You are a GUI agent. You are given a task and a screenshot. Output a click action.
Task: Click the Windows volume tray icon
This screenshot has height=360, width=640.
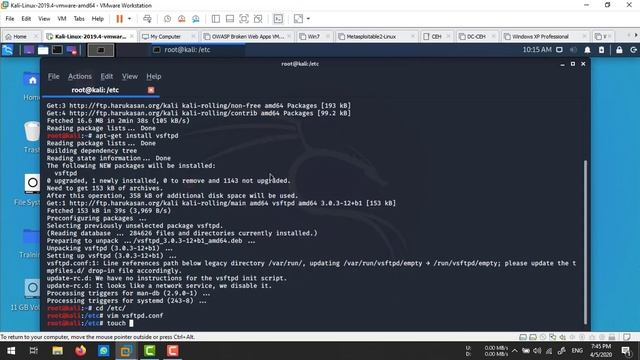[537, 351]
